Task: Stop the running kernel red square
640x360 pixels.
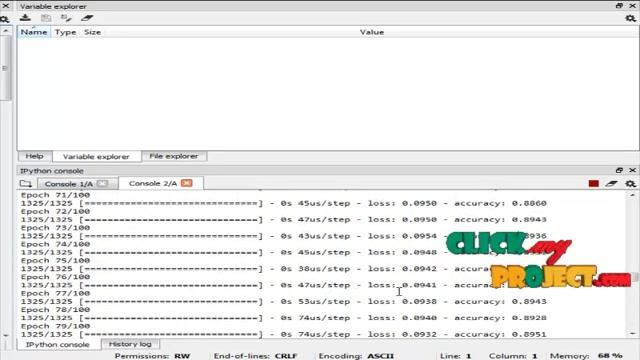Action: tap(593, 184)
